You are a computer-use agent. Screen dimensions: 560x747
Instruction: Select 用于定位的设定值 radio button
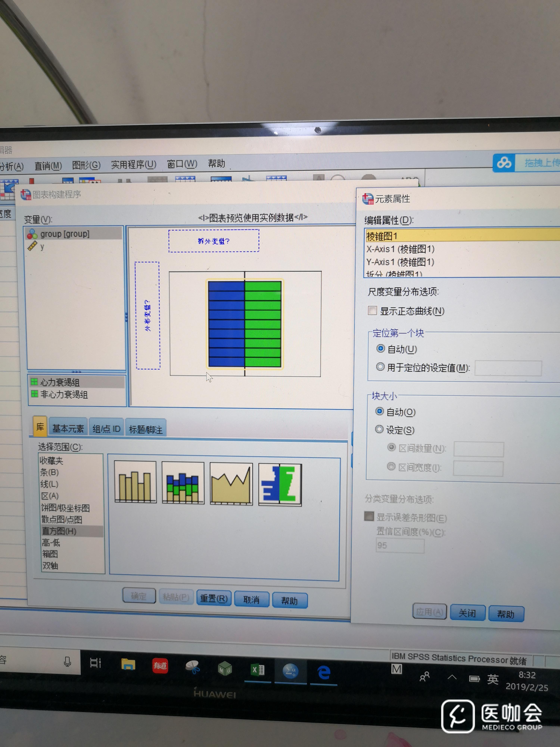tap(380, 367)
